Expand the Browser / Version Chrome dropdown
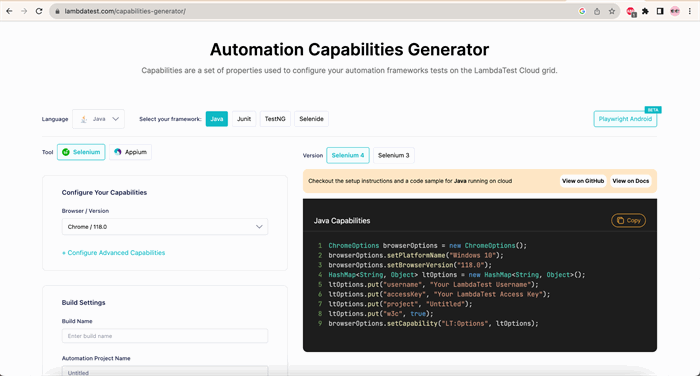The width and height of the screenshot is (700, 376). [x=165, y=227]
